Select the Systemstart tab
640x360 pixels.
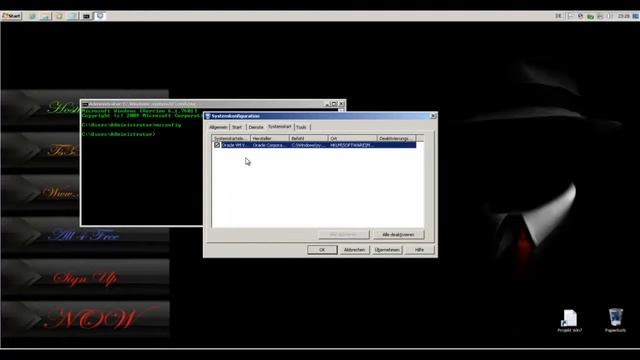[280, 127]
